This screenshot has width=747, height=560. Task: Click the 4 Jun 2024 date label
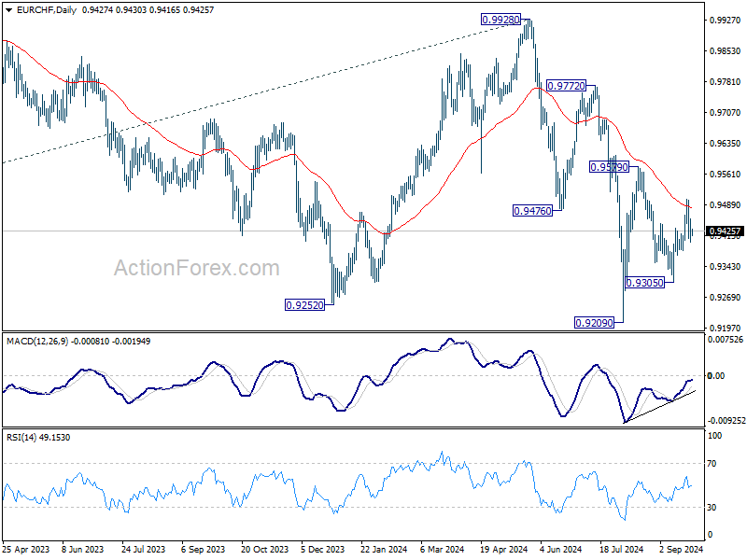(x=561, y=549)
